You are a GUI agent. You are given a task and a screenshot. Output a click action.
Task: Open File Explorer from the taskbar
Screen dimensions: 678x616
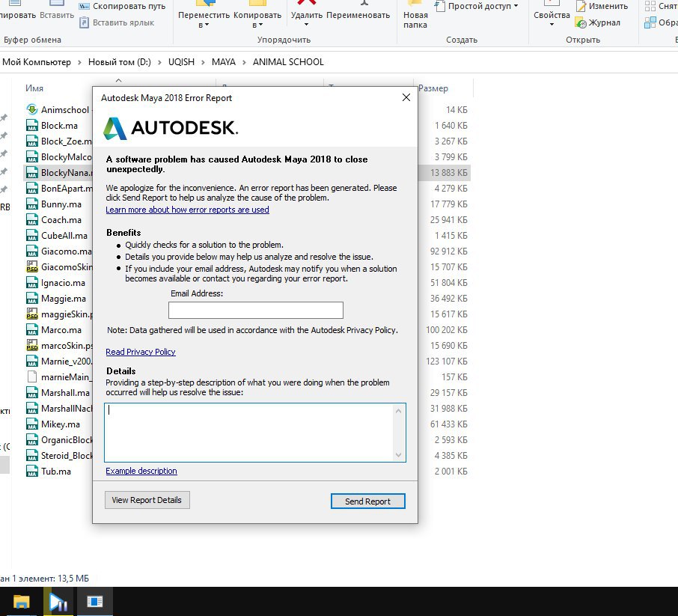tap(21, 602)
